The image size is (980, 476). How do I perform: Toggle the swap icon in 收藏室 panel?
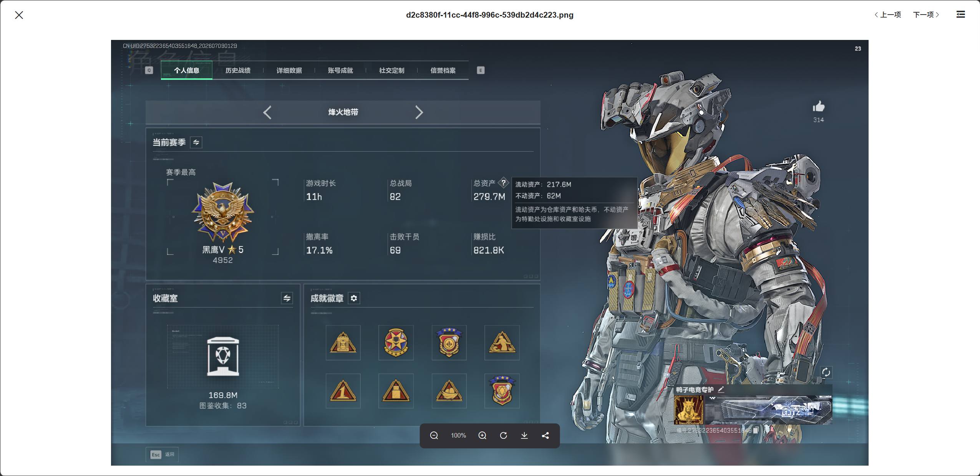(287, 298)
